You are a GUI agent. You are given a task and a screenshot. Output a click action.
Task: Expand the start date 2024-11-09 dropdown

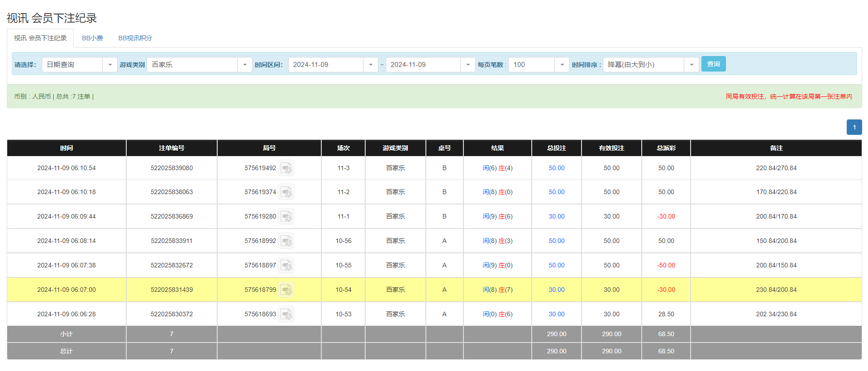370,65
